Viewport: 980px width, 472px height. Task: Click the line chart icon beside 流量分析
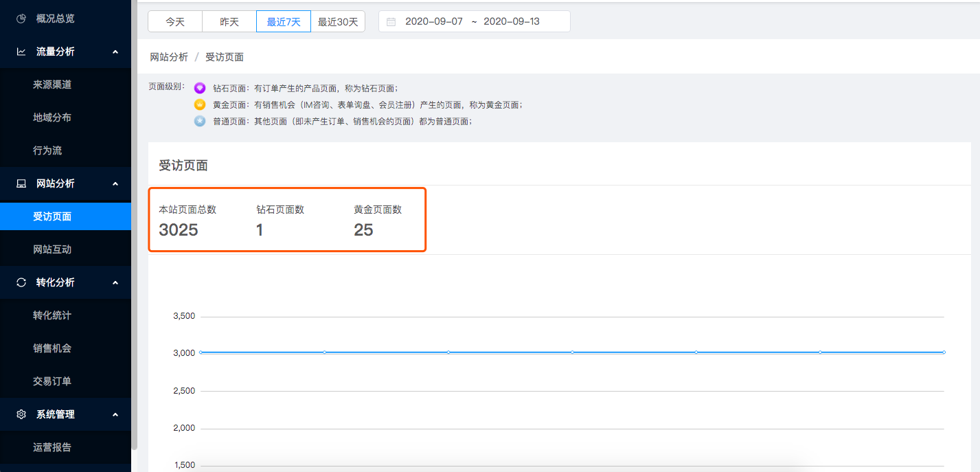tap(21, 52)
